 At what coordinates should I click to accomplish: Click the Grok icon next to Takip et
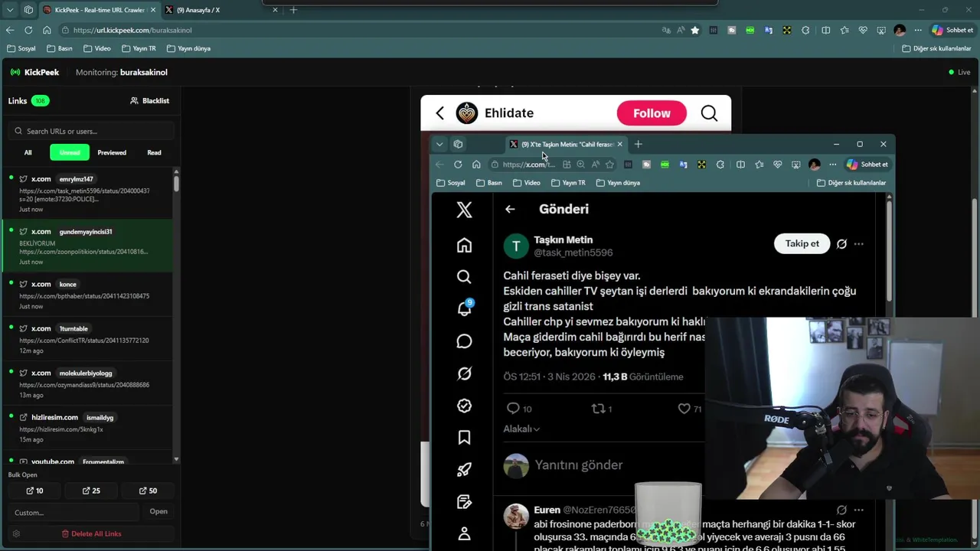(x=841, y=243)
